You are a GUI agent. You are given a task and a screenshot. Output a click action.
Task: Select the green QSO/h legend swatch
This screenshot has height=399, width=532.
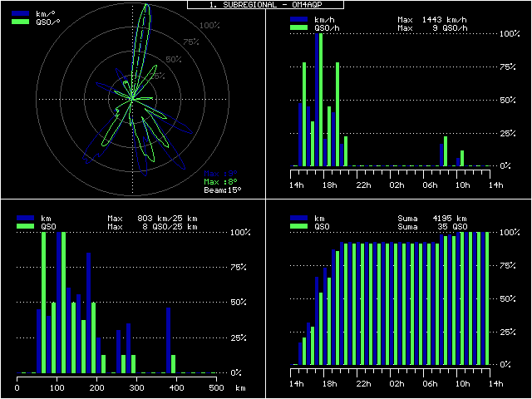click(299, 27)
